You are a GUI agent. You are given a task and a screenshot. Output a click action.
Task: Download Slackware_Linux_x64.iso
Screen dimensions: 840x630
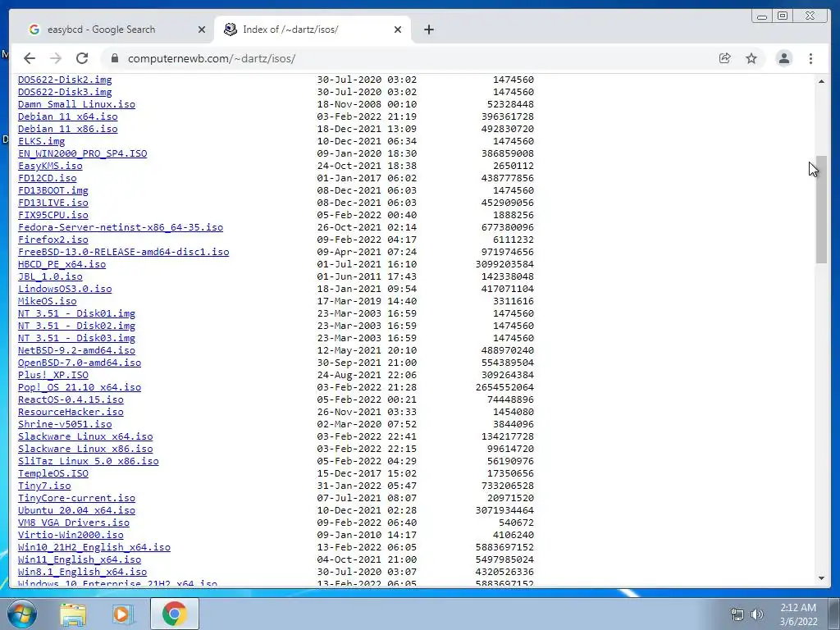coord(85,437)
